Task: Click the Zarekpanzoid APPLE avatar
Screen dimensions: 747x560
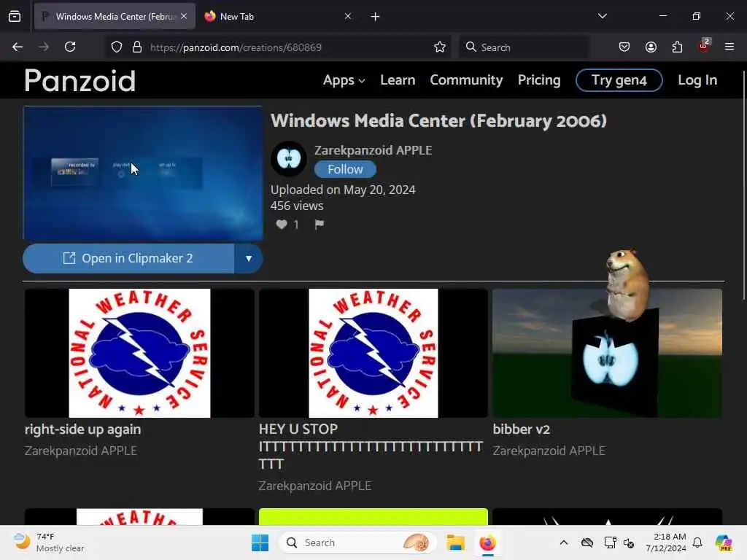Action: coord(289,158)
